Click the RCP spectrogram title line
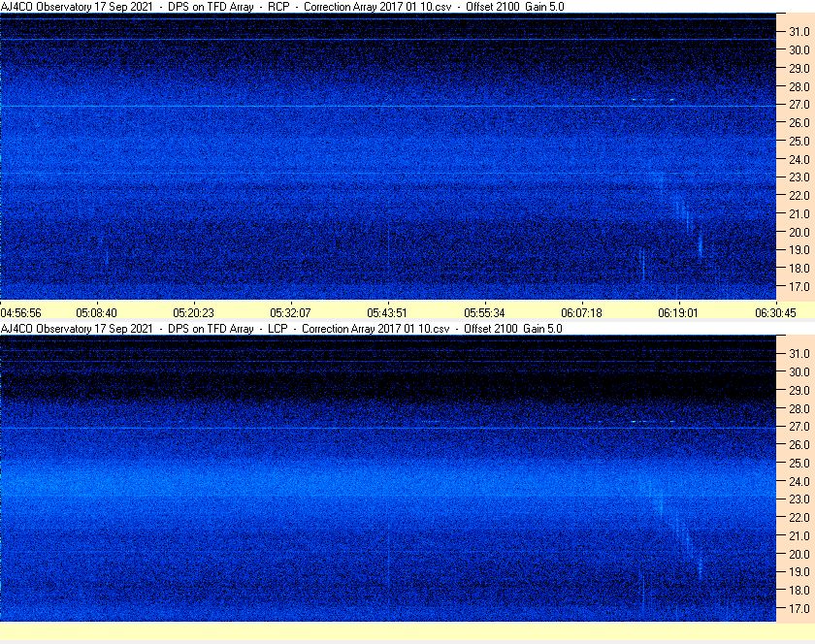Image resolution: width=815 pixels, height=644 pixels. pos(282,7)
